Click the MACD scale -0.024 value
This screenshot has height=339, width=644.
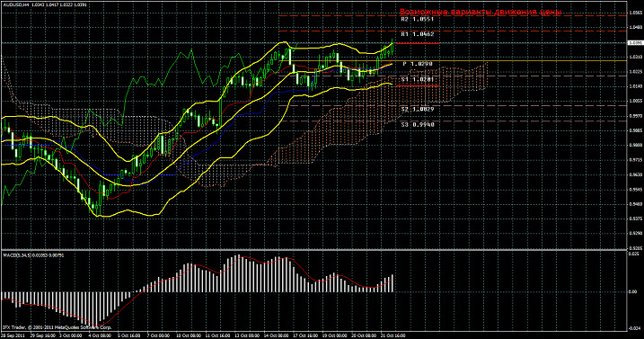pyautogui.click(x=634, y=328)
